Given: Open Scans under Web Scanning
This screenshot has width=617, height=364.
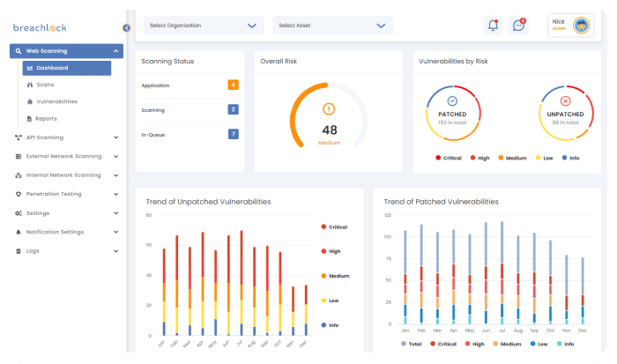Looking at the screenshot, I should pyautogui.click(x=45, y=85).
